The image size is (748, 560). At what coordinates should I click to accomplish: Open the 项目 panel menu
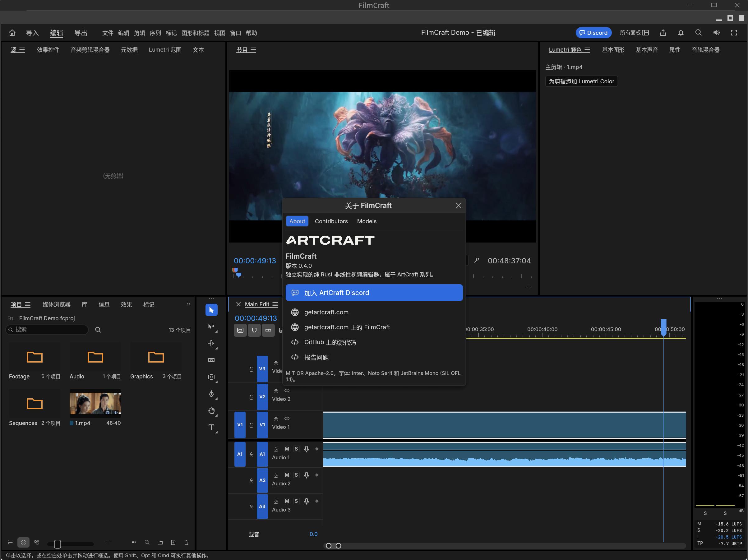click(x=28, y=305)
